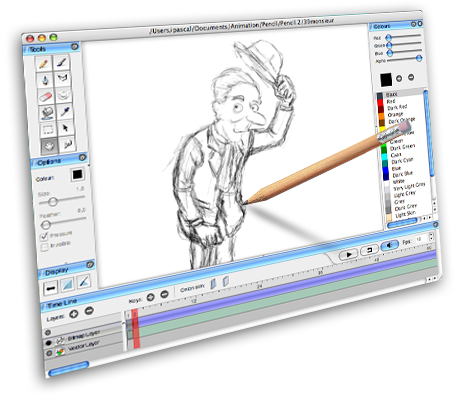Select the Eraser tool
468x397 pixels.
pyautogui.click(x=45, y=97)
